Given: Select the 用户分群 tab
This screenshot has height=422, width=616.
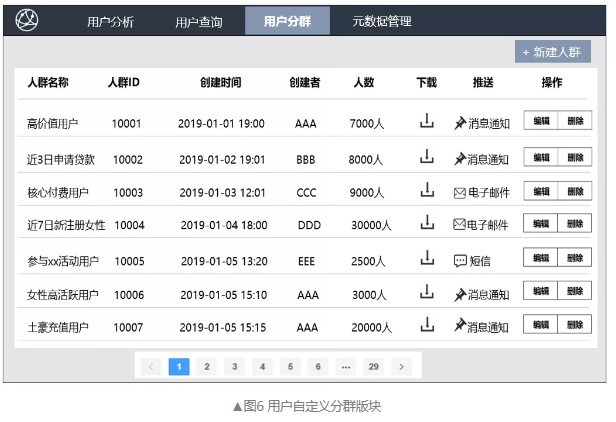Looking at the screenshot, I should point(287,21).
